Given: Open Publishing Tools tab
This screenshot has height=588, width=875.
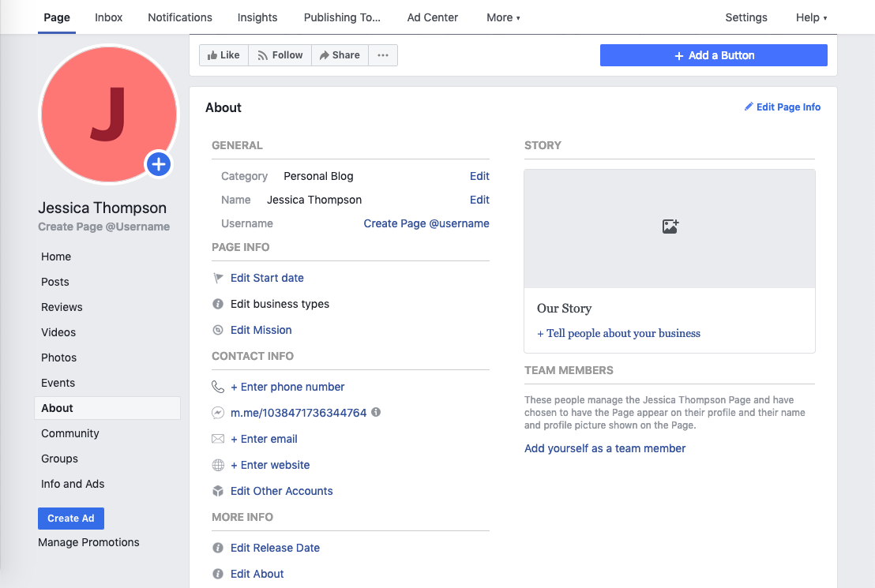Looking at the screenshot, I should tap(342, 17).
